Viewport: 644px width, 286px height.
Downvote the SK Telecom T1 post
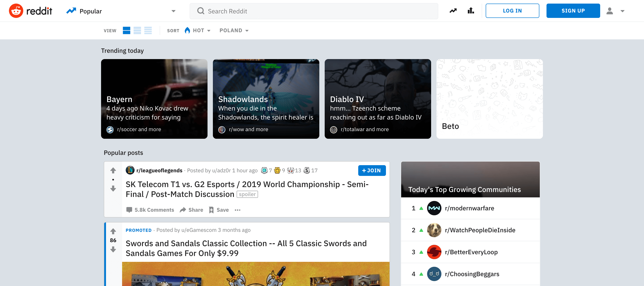(113, 188)
